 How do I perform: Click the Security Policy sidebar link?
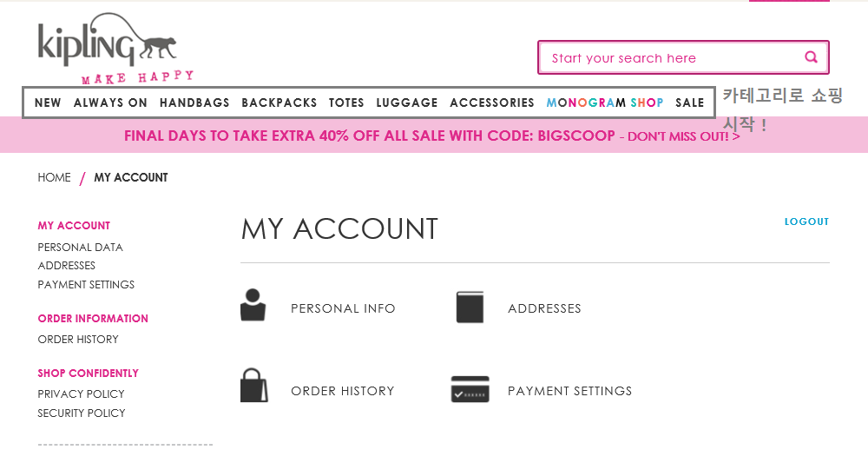(82, 413)
